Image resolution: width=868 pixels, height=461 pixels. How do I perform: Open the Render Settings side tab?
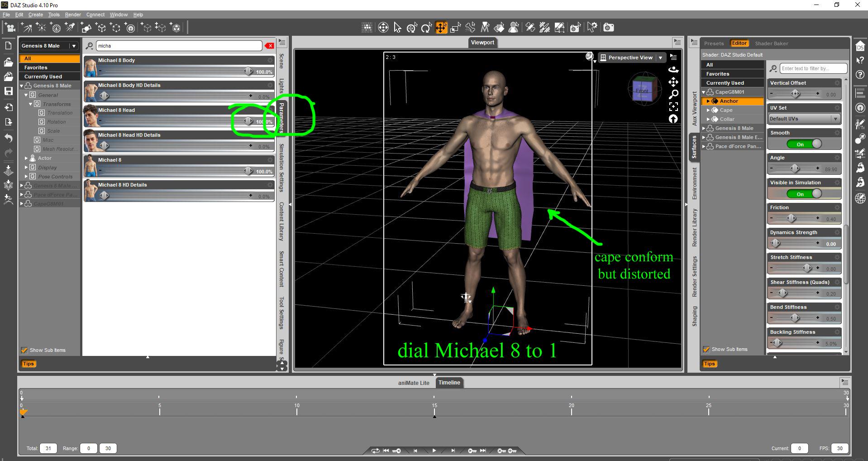coord(694,277)
